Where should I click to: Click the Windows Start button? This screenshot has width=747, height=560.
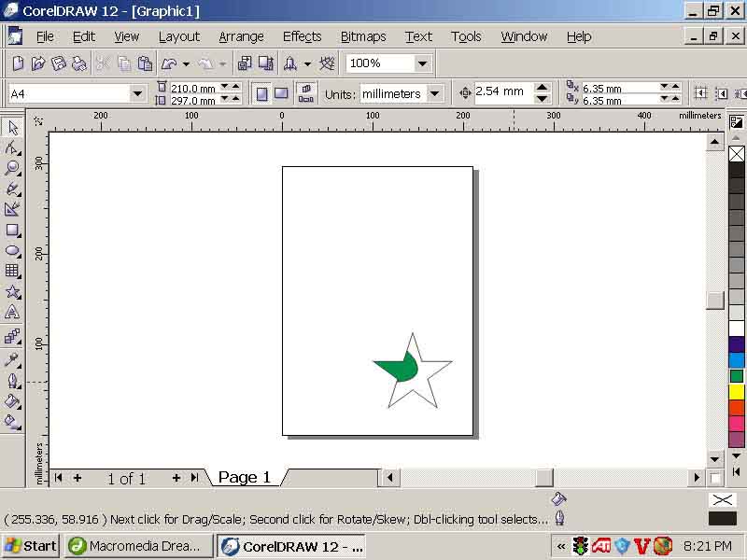tap(31, 546)
